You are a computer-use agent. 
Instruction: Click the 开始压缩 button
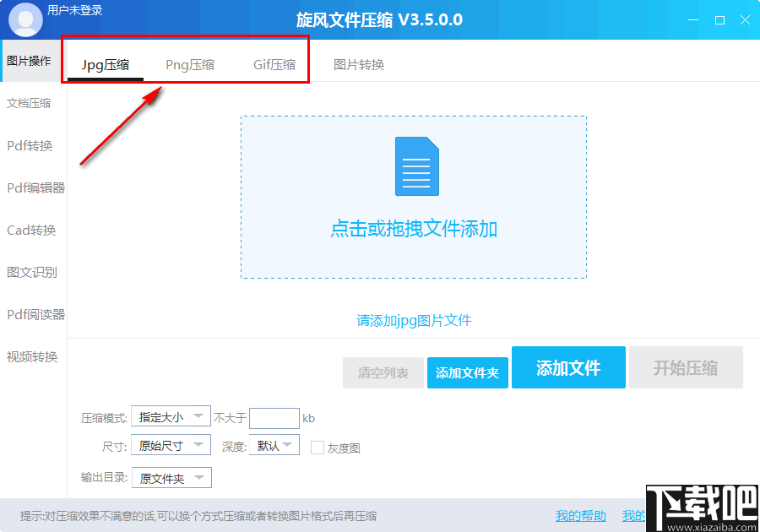(x=686, y=367)
